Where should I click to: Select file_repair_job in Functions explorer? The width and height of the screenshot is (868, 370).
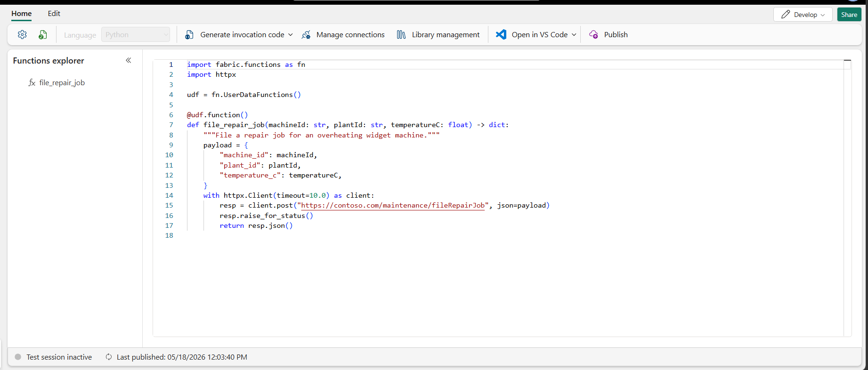coord(62,82)
